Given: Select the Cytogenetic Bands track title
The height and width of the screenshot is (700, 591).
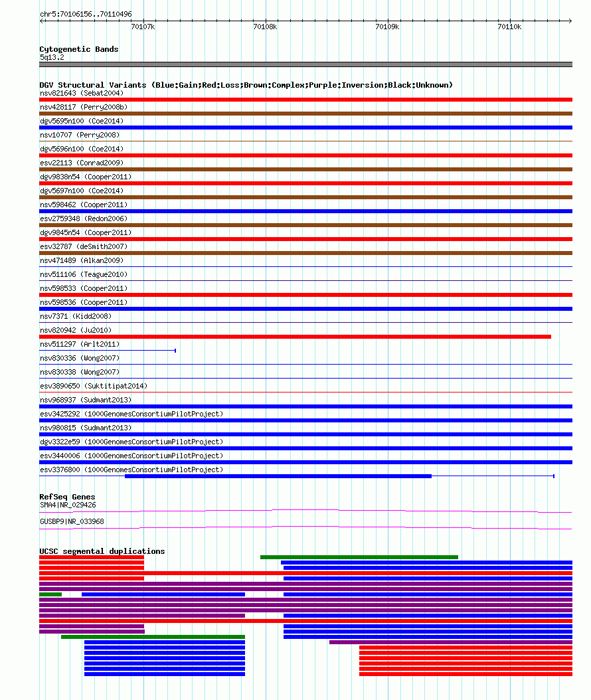Looking at the screenshot, I should pyautogui.click(x=79, y=49).
